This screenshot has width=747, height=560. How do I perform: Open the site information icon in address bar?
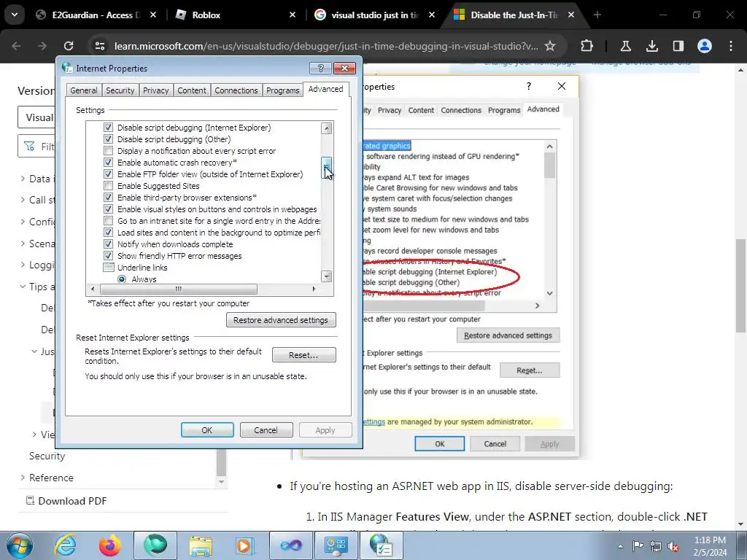(99, 46)
